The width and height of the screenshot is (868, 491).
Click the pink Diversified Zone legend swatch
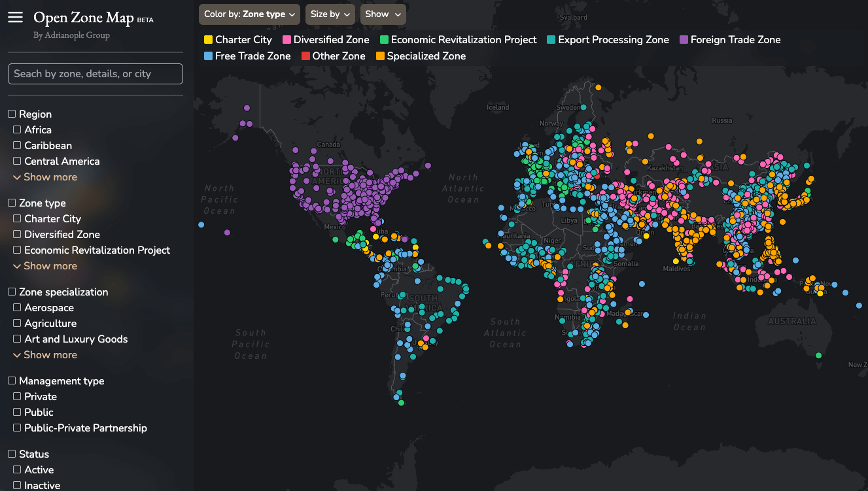click(286, 40)
